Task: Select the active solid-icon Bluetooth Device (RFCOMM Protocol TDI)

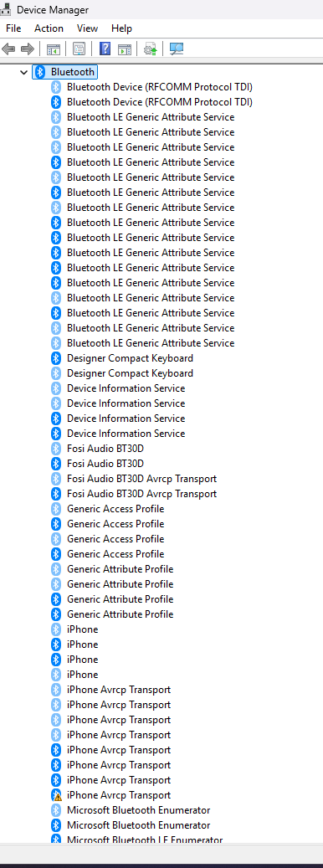Action: [x=160, y=102]
